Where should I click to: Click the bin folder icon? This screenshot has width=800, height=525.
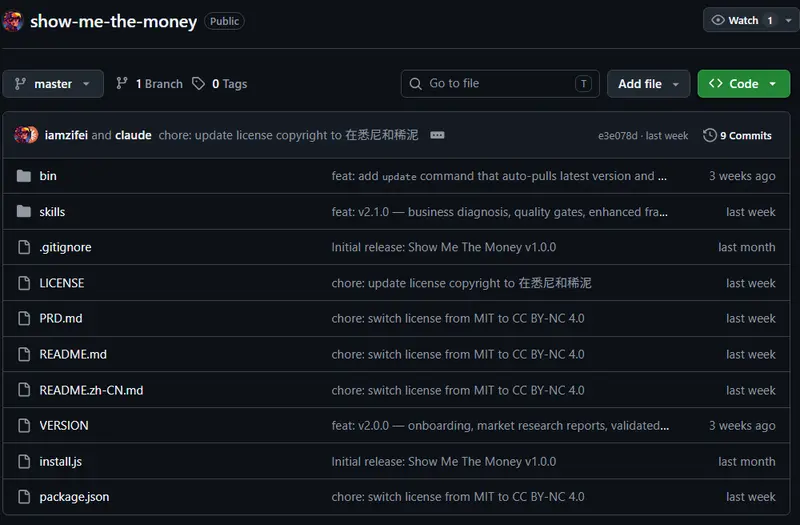tap(23, 176)
